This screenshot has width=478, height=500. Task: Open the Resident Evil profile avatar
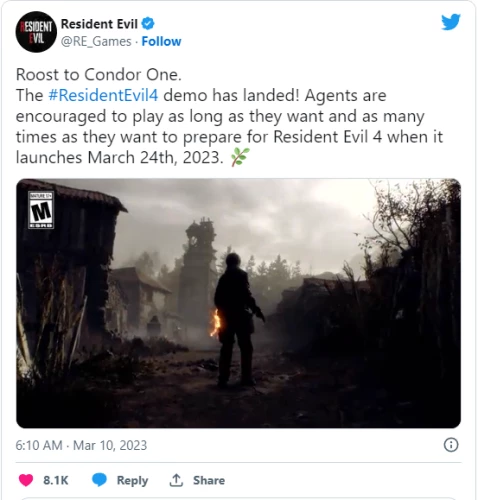coord(36,32)
